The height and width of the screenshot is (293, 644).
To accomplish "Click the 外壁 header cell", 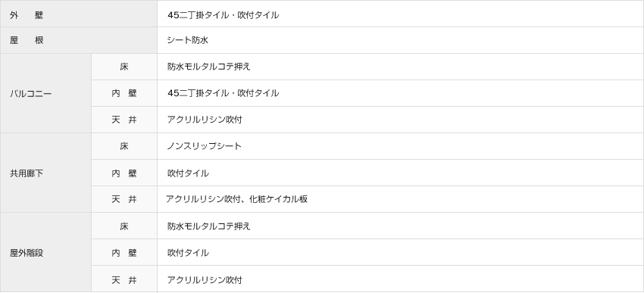I will point(79,14).
